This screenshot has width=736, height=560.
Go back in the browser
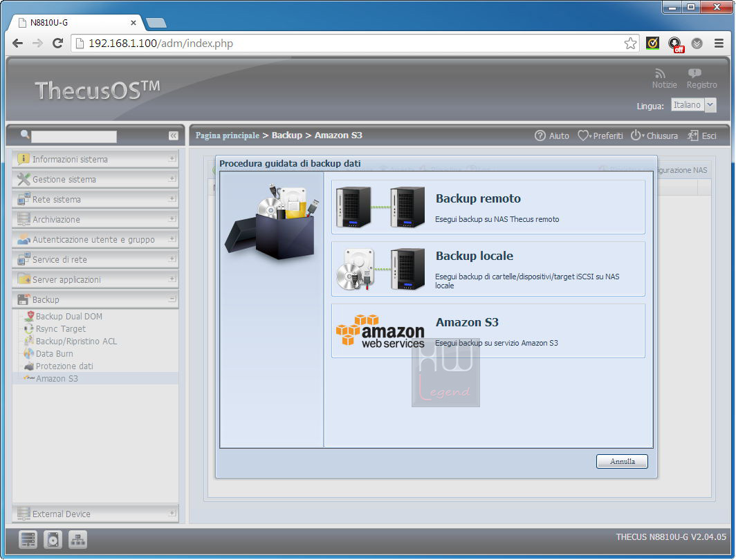(x=17, y=43)
